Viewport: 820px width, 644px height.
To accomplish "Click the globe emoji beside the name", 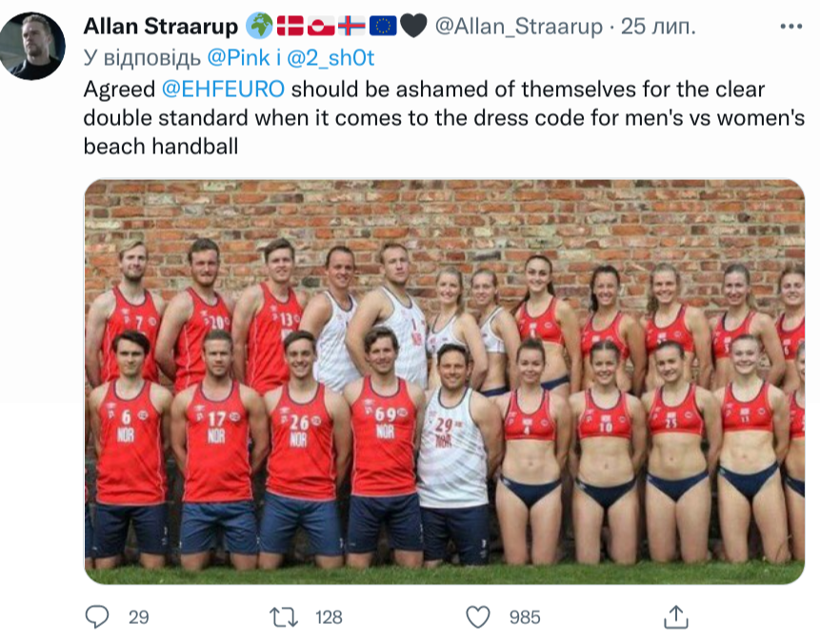I will 259,28.
